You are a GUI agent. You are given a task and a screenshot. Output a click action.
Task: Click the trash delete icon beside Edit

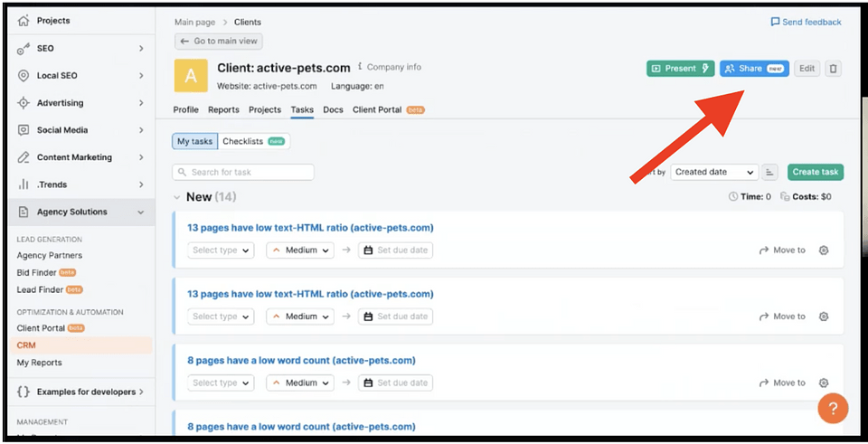point(833,69)
